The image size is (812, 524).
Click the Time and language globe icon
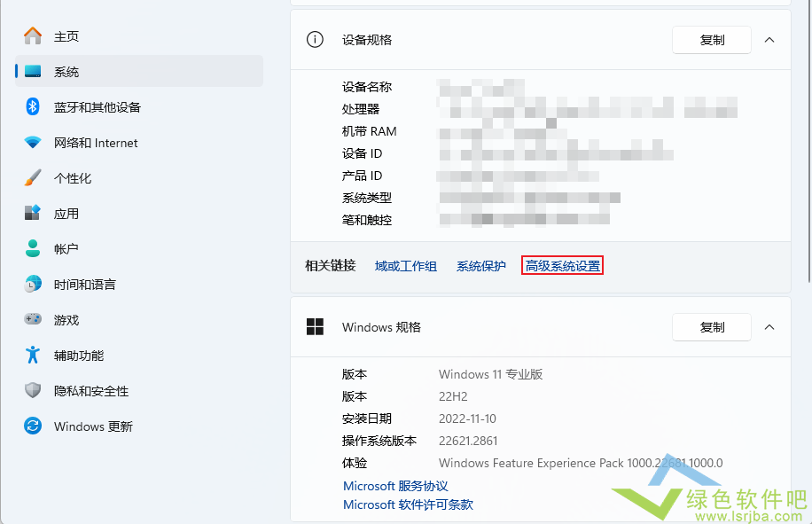click(33, 284)
